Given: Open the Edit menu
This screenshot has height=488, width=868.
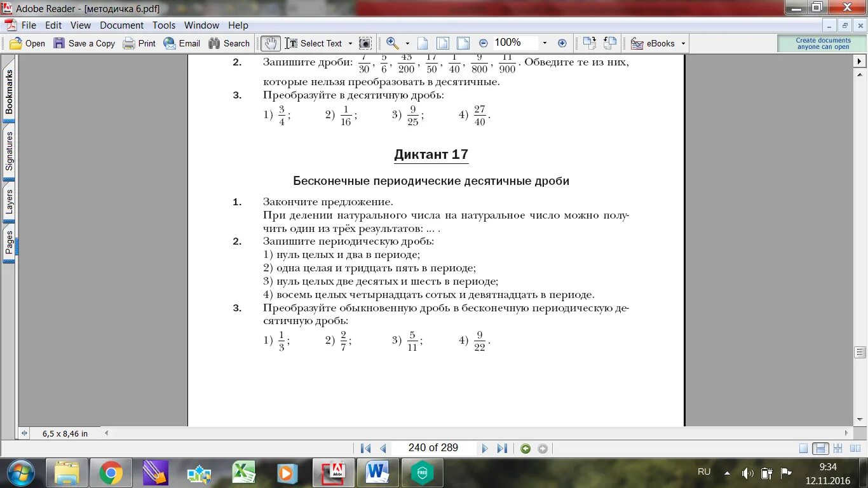Looking at the screenshot, I should [53, 25].
